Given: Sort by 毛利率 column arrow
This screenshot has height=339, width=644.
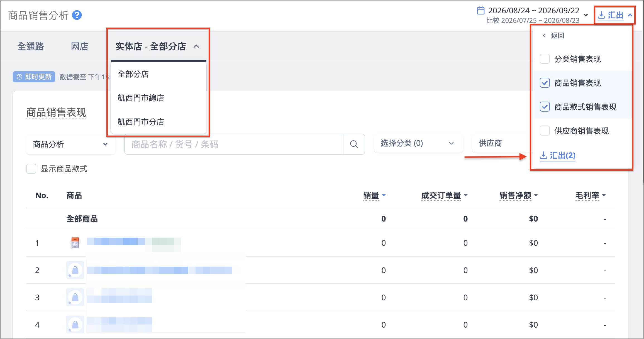Looking at the screenshot, I should (x=604, y=195).
